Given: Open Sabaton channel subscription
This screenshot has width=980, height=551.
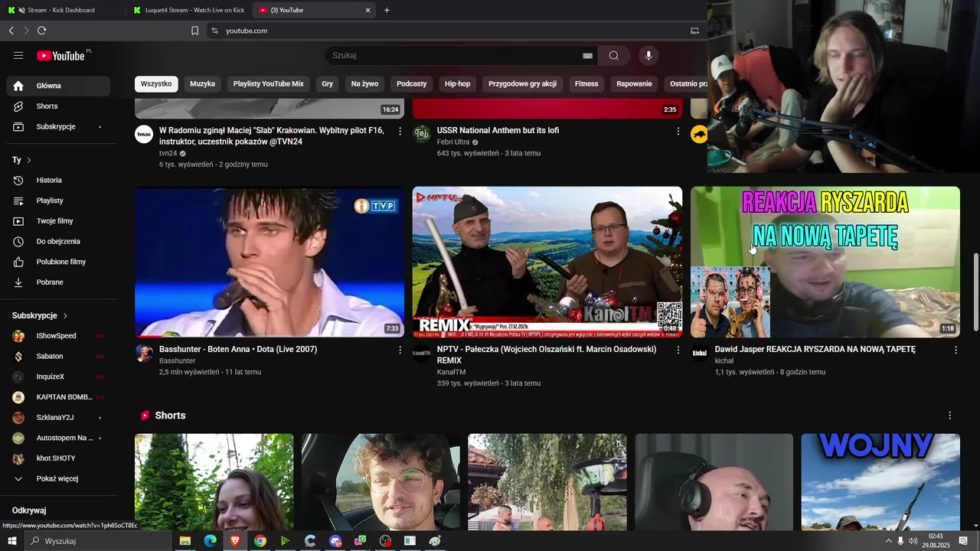Looking at the screenshot, I should coord(58,356).
